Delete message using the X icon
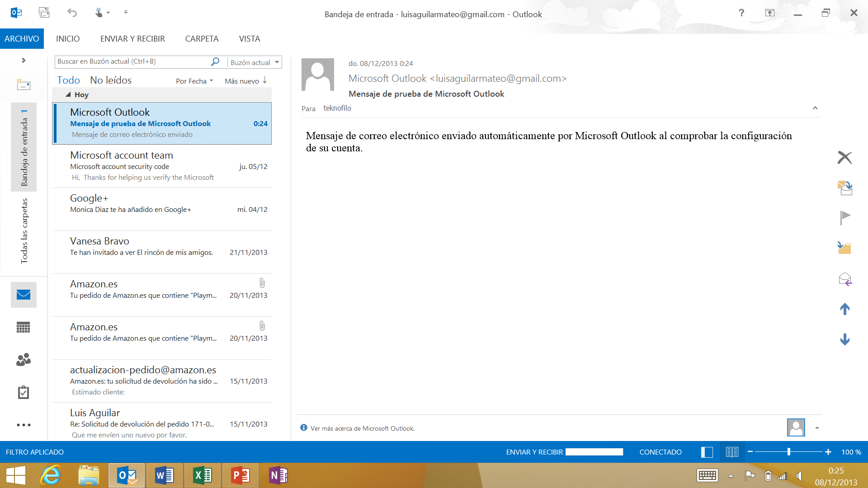The width and height of the screenshot is (868, 488). (x=844, y=158)
